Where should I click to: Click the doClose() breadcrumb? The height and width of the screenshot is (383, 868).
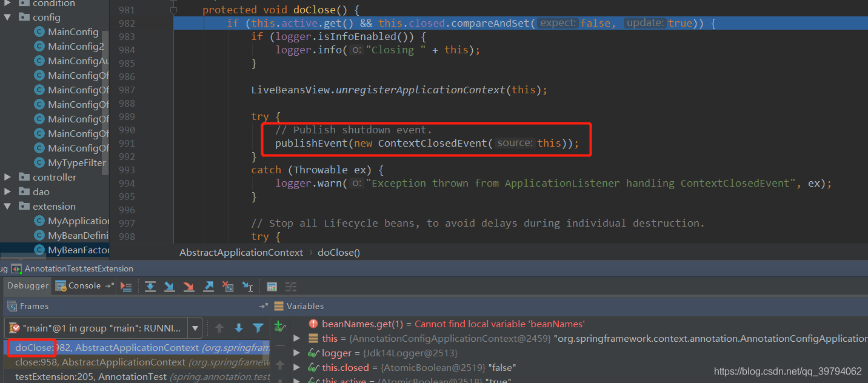339,252
